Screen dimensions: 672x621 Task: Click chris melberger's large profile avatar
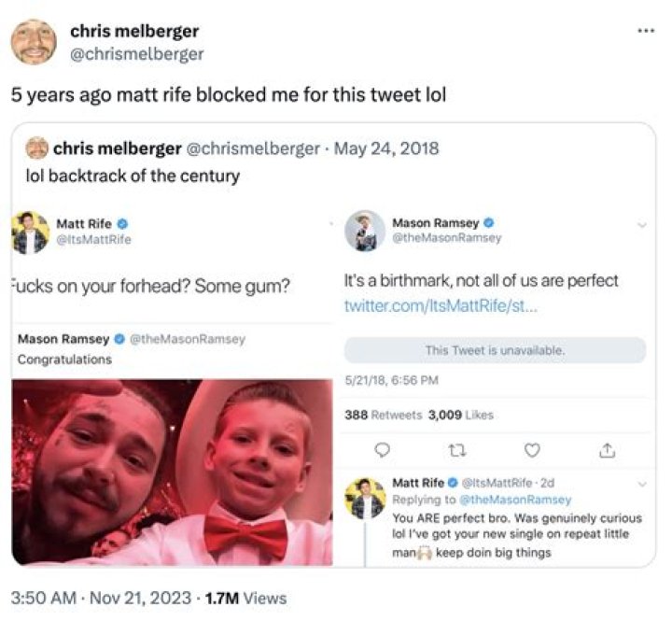pos(35,41)
